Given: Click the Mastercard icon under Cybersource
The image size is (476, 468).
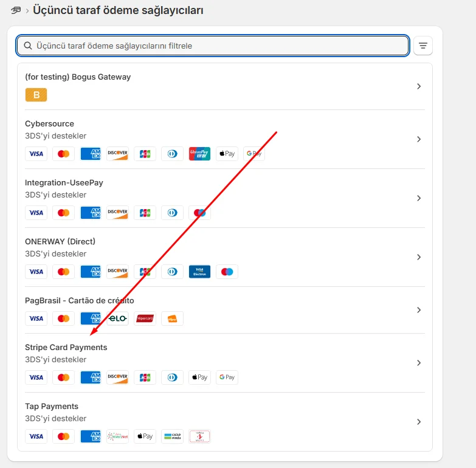Looking at the screenshot, I should point(63,154).
